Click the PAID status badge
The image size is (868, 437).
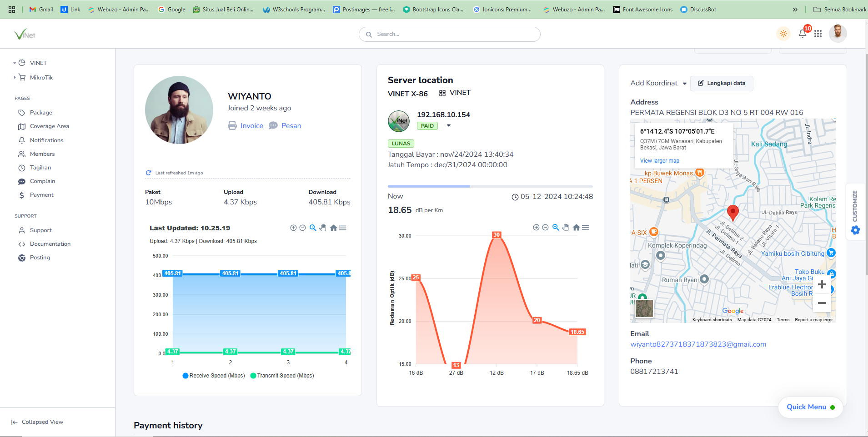pos(427,126)
